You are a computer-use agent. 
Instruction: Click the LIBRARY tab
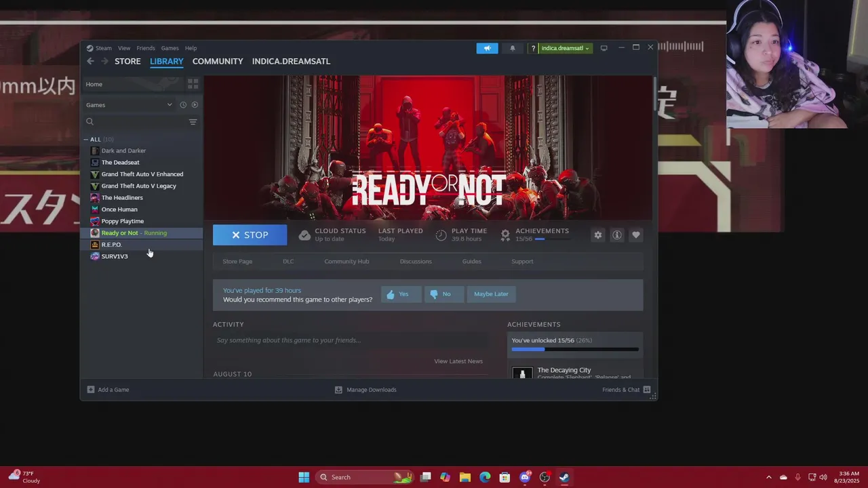click(167, 61)
